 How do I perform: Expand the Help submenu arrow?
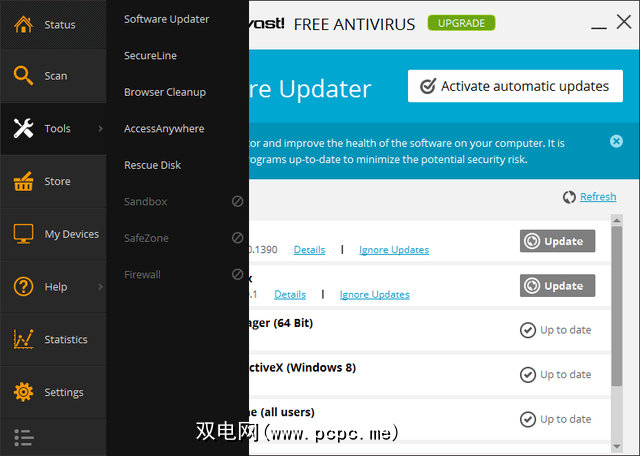pos(100,287)
